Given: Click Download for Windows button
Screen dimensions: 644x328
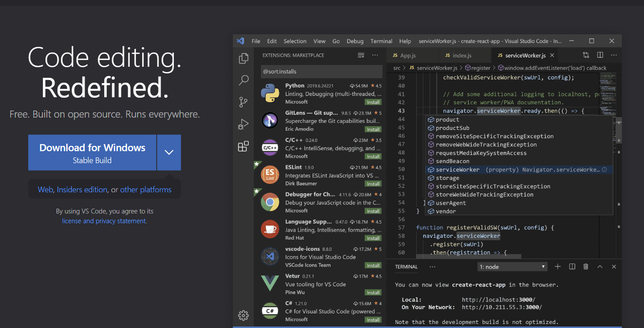Looking at the screenshot, I should pyautogui.click(x=92, y=153).
